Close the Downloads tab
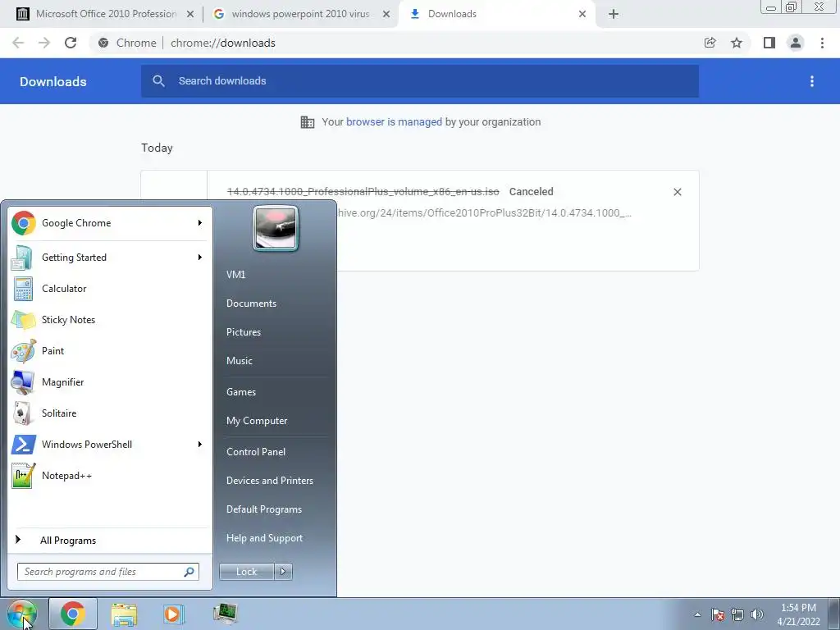Image resolution: width=840 pixels, height=630 pixels. tap(582, 15)
